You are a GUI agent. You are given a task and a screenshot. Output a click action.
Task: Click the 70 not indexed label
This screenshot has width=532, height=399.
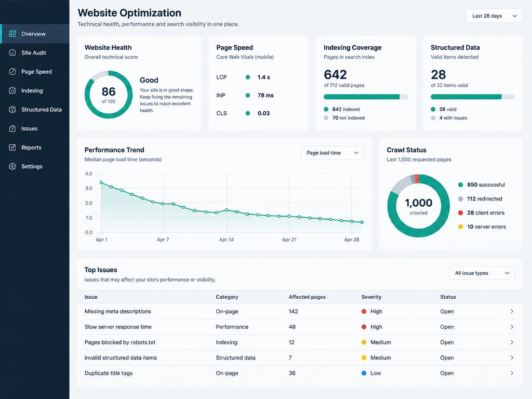pyautogui.click(x=349, y=118)
